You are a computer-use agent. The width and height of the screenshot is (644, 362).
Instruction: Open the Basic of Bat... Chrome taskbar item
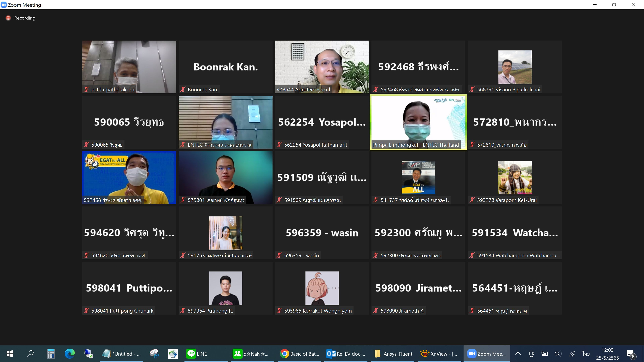pos(300,354)
